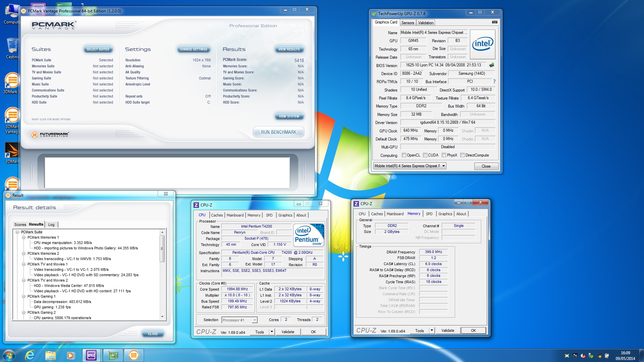Switch to the Scores tab in Result details

point(20,225)
